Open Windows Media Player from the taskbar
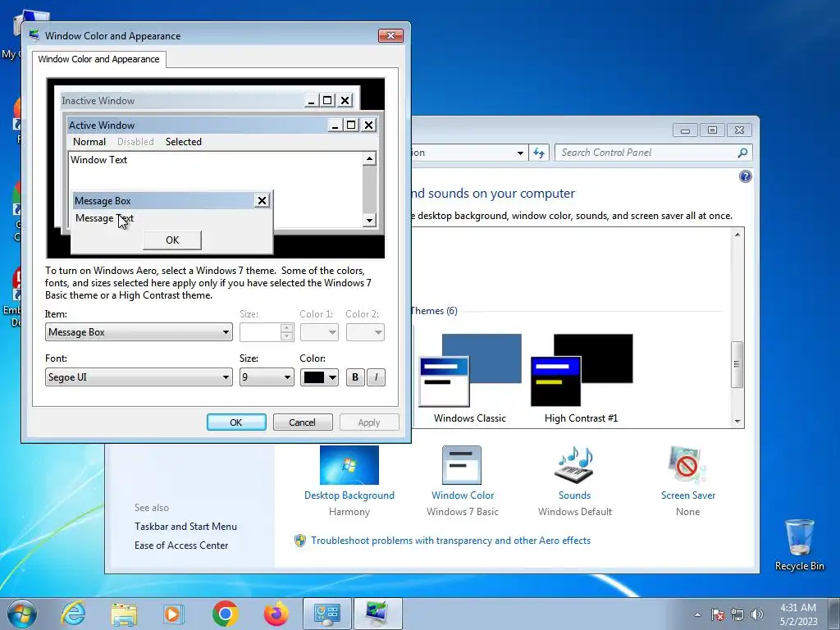Viewport: 840px width, 630px height. click(x=174, y=614)
